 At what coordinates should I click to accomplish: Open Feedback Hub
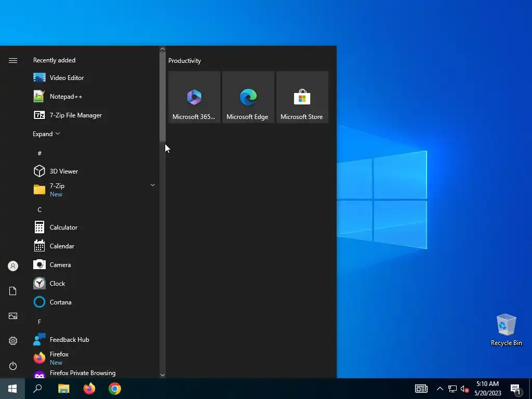pos(95,340)
